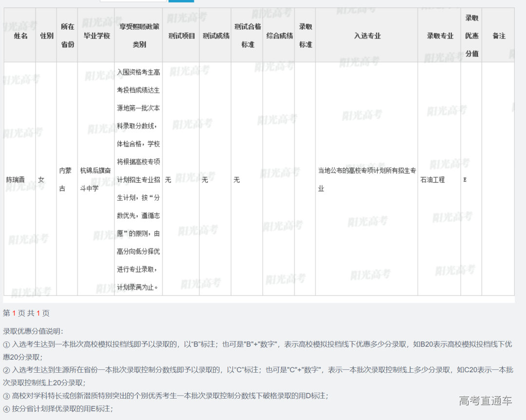Click the 姓名 column header
526x420 pixels.
coord(20,36)
